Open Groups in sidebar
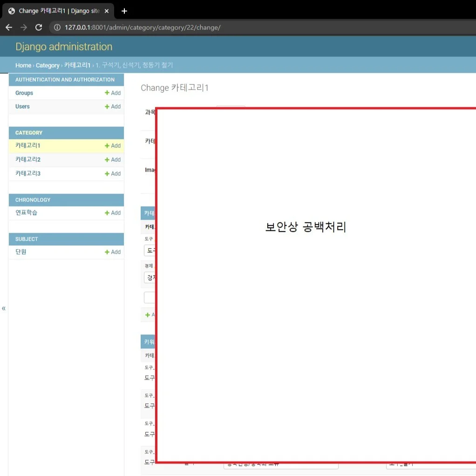The image size is (476, 476). click(x=24, y=93)
